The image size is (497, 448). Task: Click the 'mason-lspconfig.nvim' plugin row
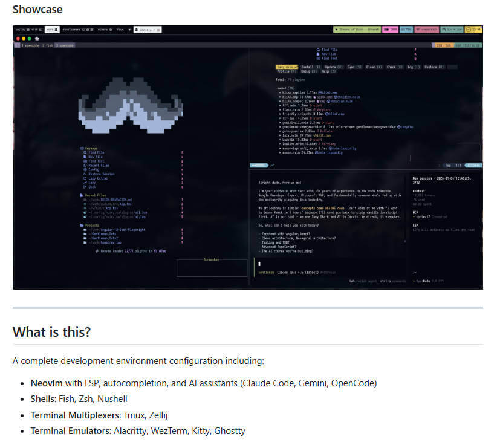(317, 148)
